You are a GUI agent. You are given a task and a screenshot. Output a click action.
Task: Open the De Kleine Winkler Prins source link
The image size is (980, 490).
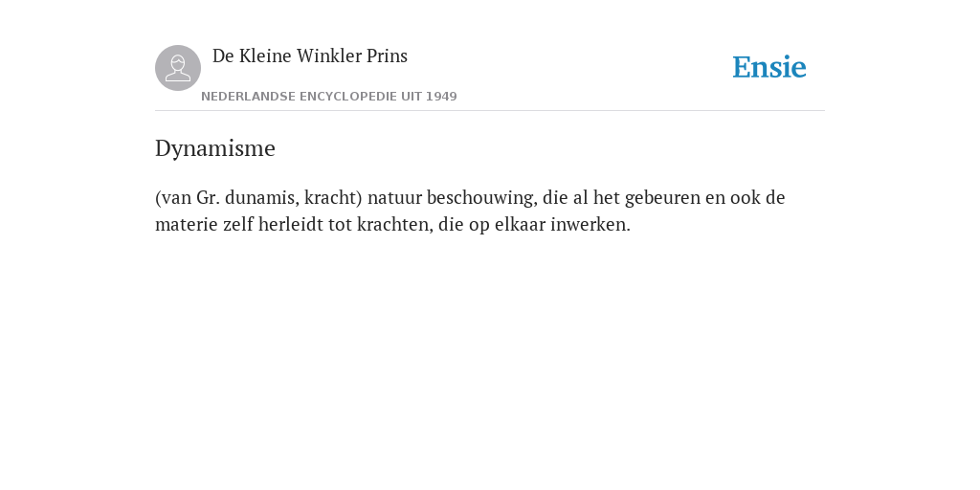pyautogui.click(x=310, y=56)
